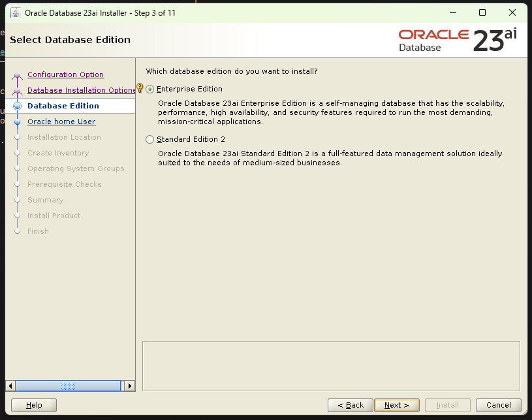Select the Enterprise Edition radio button
The image size is (532, 420).
point(149,88)
